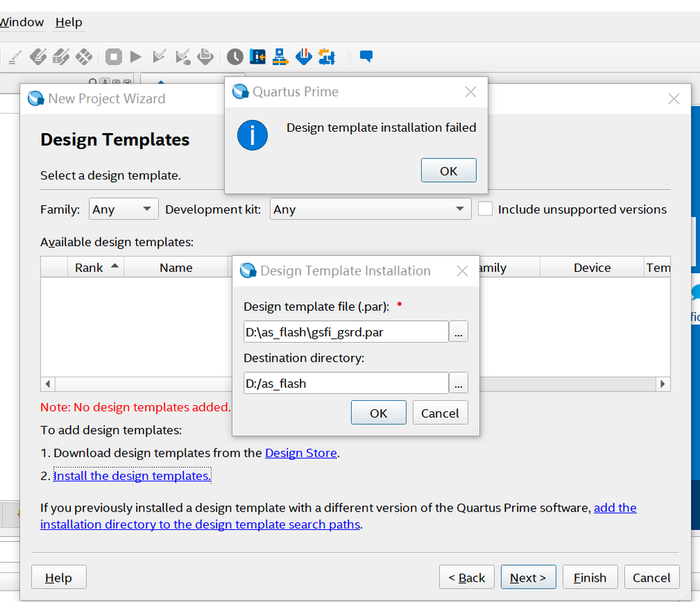Open the Programmer icon with red stripes
Image resolution: width=700 pixels, height=602 pixels.
point(303,57)
